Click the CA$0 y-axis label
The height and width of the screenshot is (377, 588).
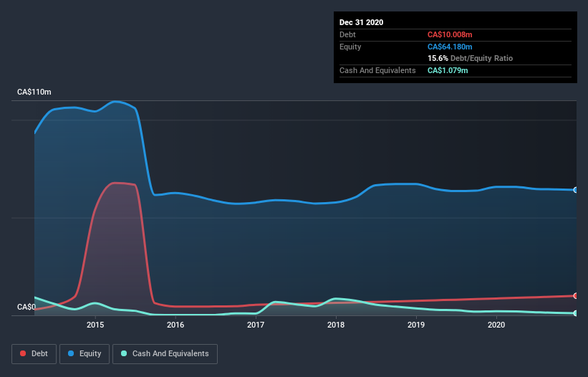click(26, 307)
